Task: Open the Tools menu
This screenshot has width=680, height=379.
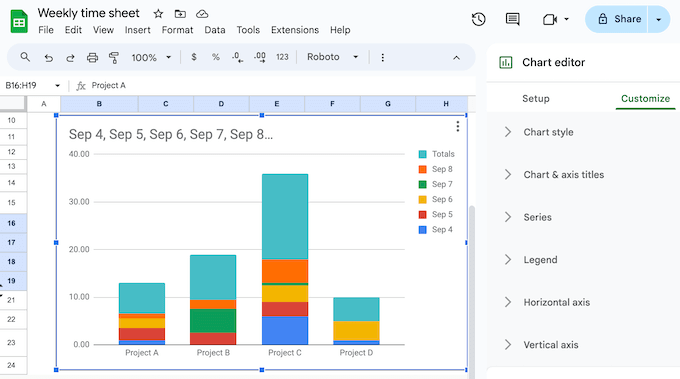Action: pos(248,30)
